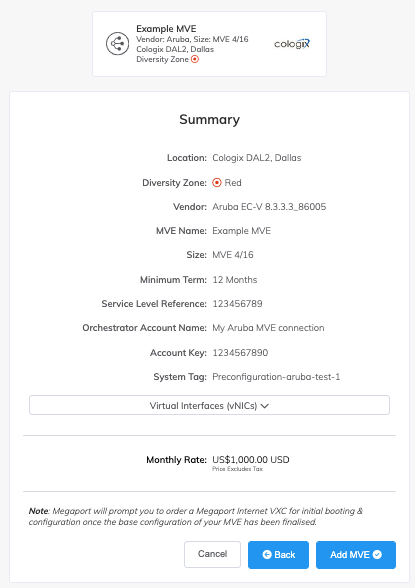This screenshot has width=415, height=588.
Task: Click the chevron next to Virtual Interfaces (vNICs)
Action: 265,406
